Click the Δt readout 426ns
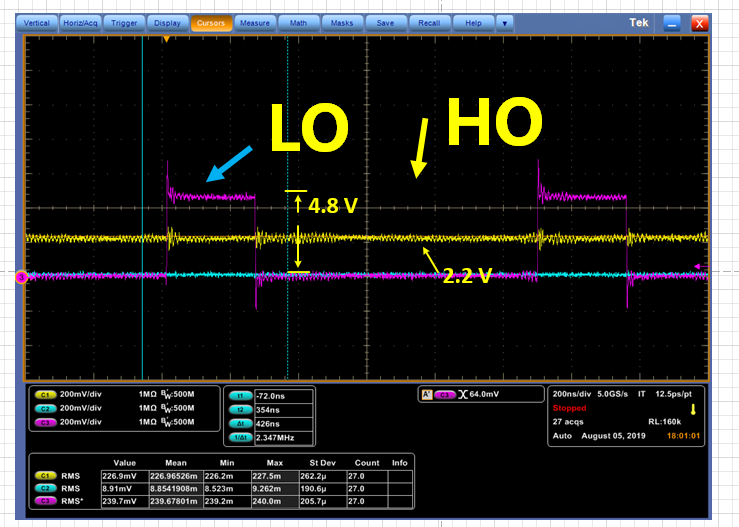The image size is (739, 527). coord(284,424)
